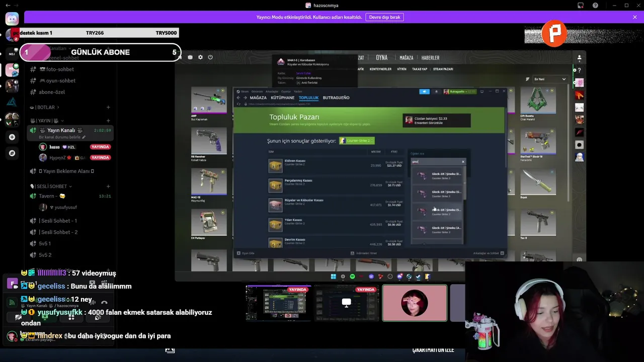Click Envanteri Görüntüle in wallet box

point(429,123)
